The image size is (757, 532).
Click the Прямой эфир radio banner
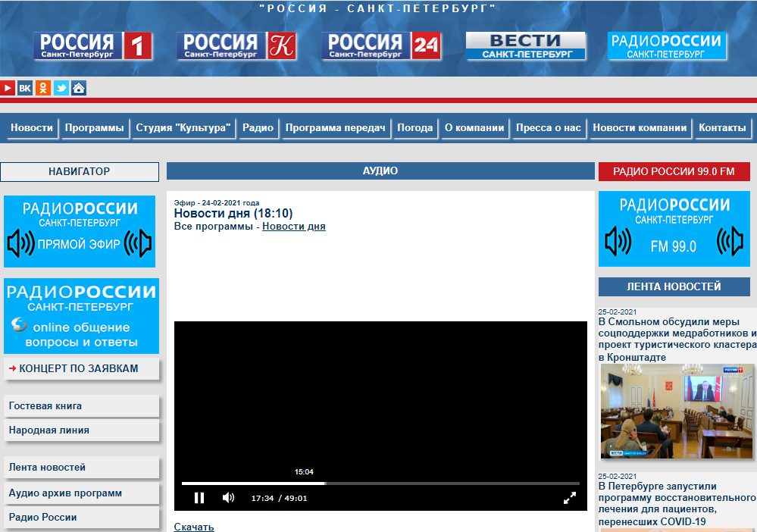(x=80, y=231)
